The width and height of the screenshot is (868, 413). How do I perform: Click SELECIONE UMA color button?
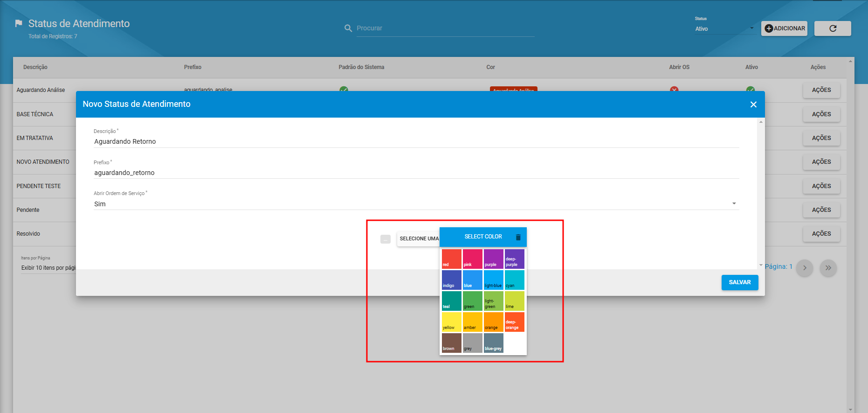point(419,238)
